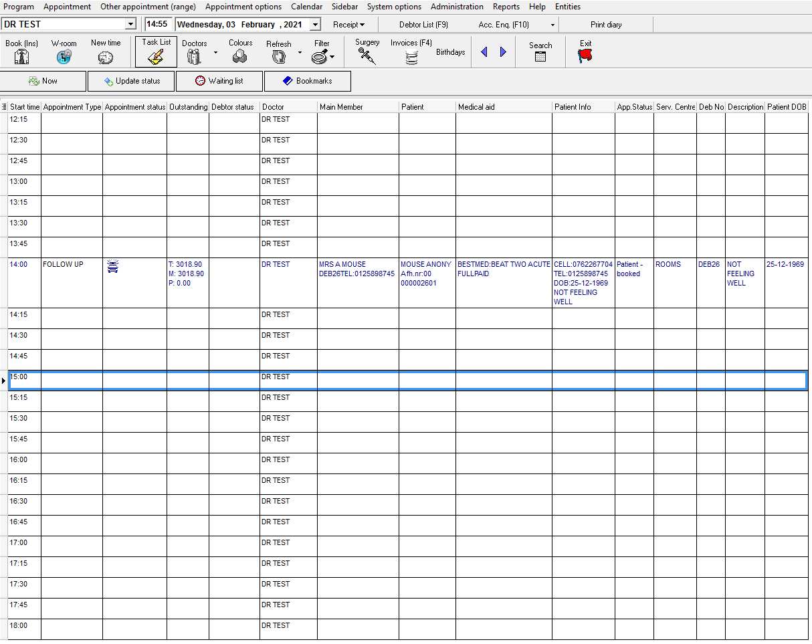Click the Update status button

click(131, 81)
